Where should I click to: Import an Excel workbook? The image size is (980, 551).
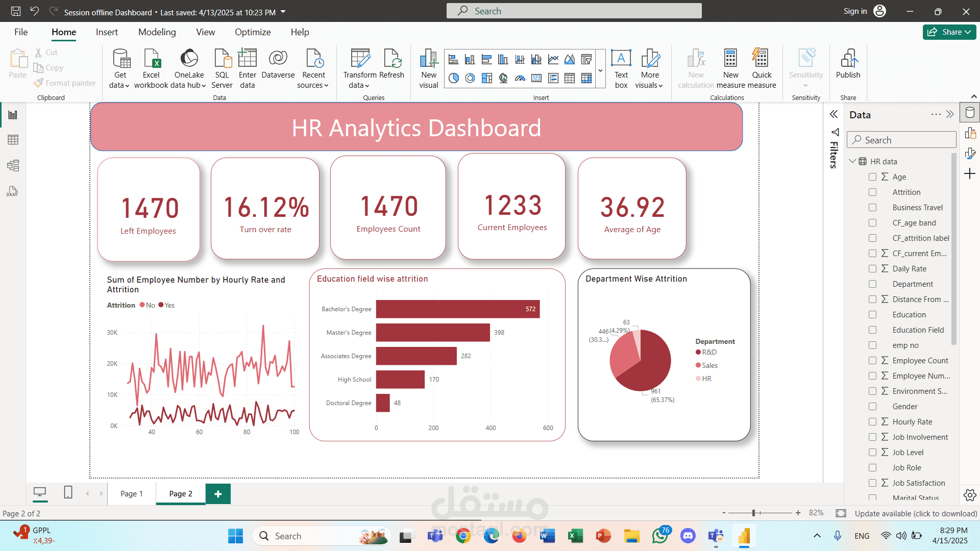pyautogui.click(x=151, y=68)
